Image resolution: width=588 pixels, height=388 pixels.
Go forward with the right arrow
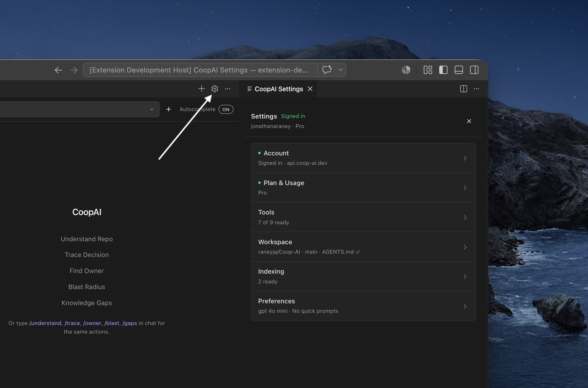click(x=74, y=70)
